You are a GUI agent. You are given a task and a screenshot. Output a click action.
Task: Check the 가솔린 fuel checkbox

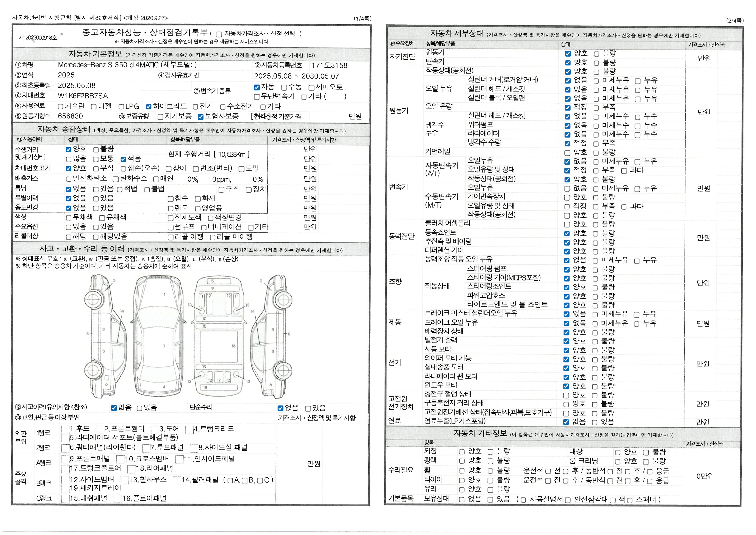pyautogui.click(x=61, y=107)
